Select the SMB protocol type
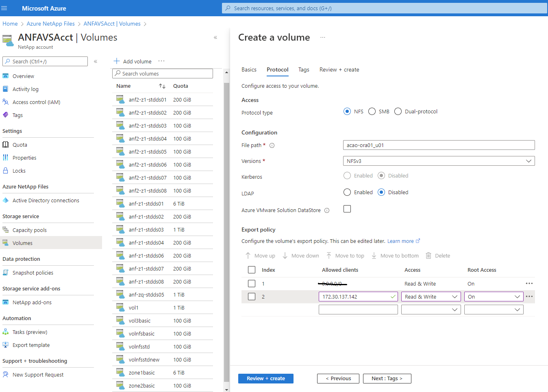 click(x=372, y=112)
